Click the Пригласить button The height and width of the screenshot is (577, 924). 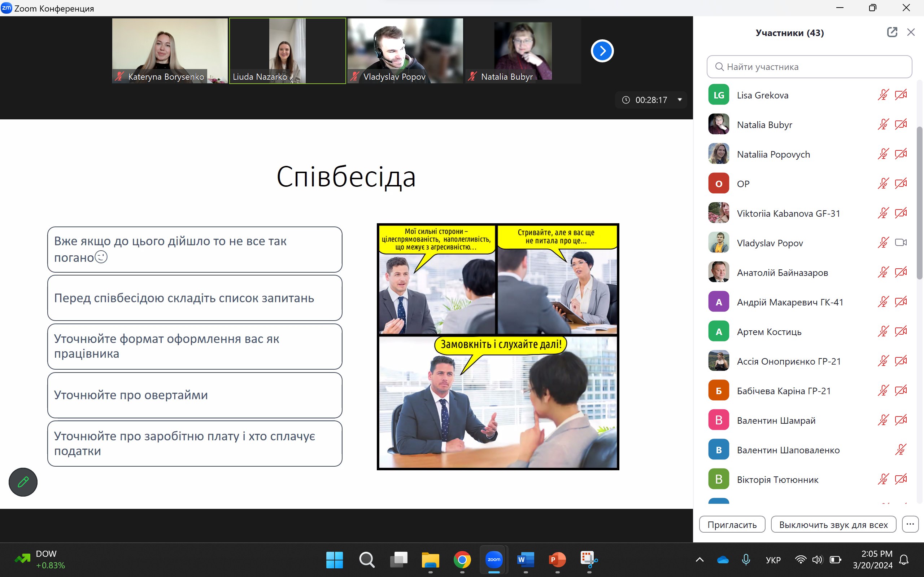(x=732, y=525)
